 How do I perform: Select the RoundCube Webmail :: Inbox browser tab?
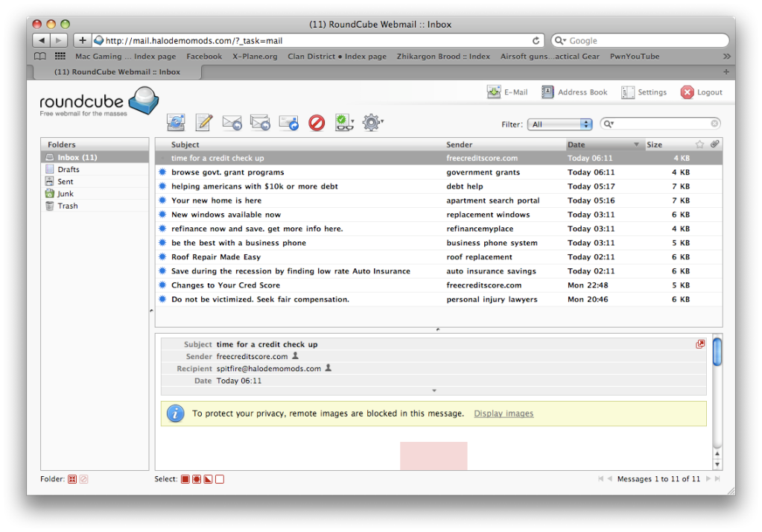117,72
